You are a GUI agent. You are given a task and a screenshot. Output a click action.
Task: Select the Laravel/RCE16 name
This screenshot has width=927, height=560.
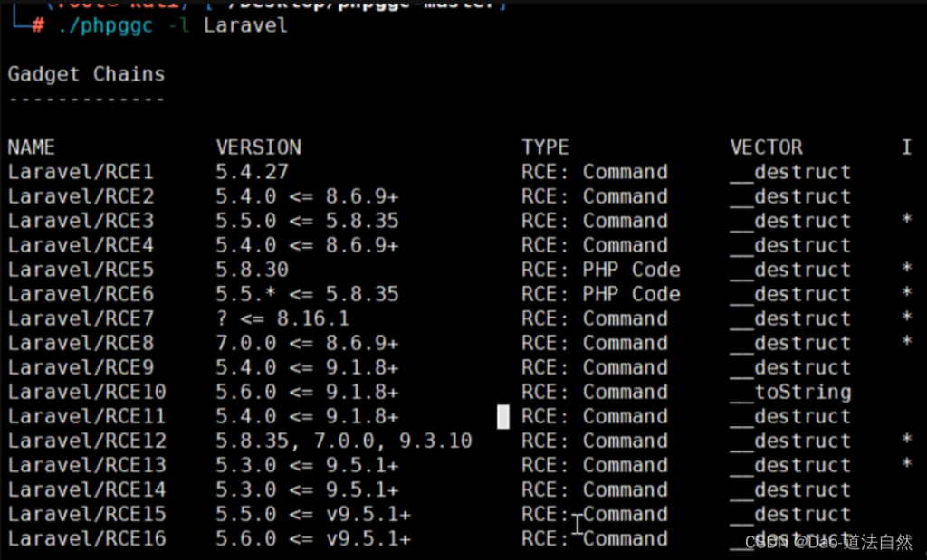[x=87, y=538]
